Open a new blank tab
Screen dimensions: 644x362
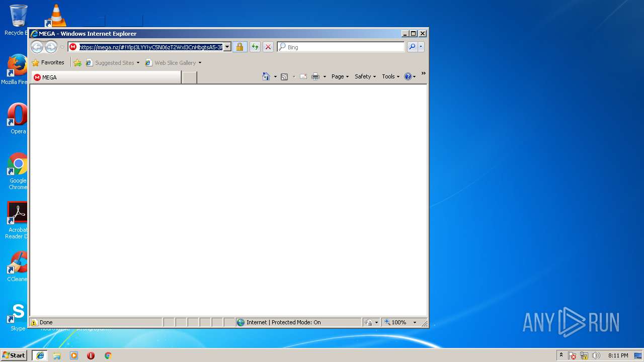[189, 77]
